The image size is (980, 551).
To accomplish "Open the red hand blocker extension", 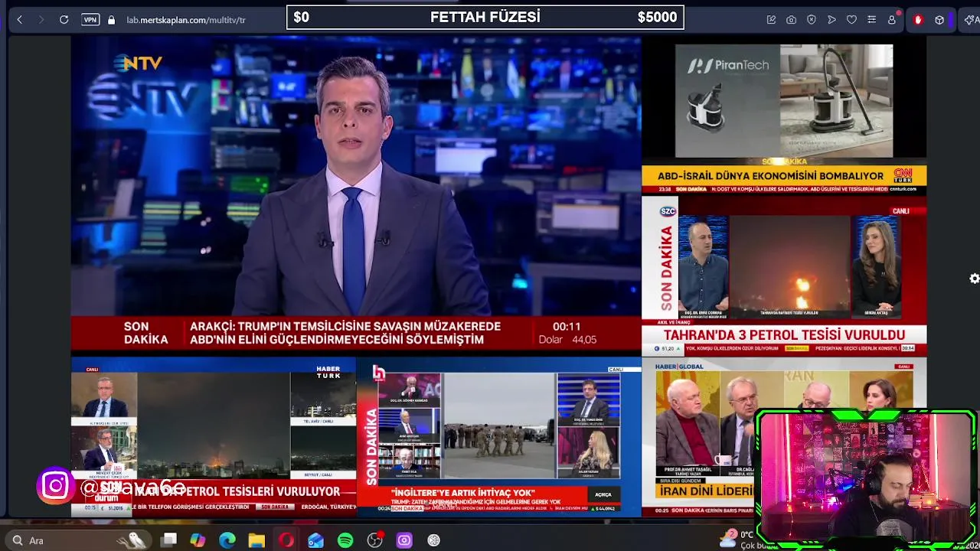I will pyautogui.click(x=918, y=20).
